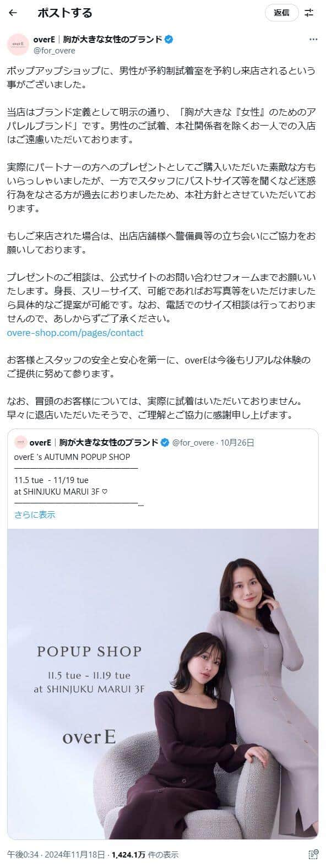The height and width of the screenshot is (868, 326).
Task: Open the @for_overe handle link
Action: [x=55, y=51]
